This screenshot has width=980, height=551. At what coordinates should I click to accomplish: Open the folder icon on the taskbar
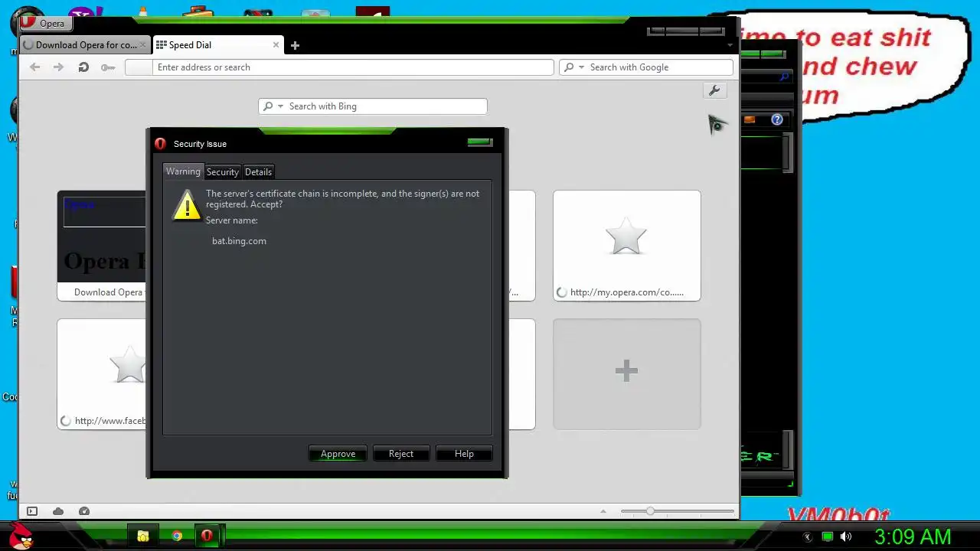[143, 536]
